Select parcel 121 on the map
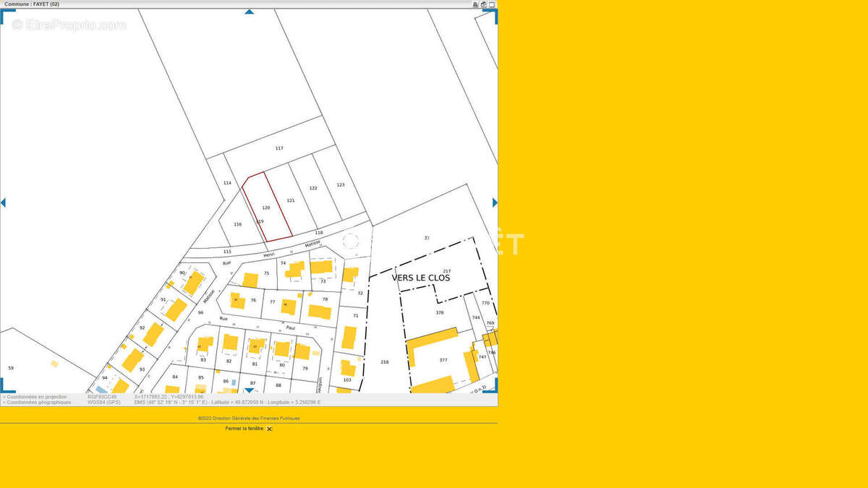The image size is (868, 488). (291, 200)
